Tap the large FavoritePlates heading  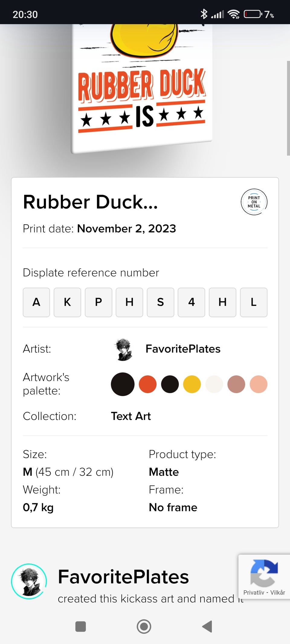tap(123, 577)
